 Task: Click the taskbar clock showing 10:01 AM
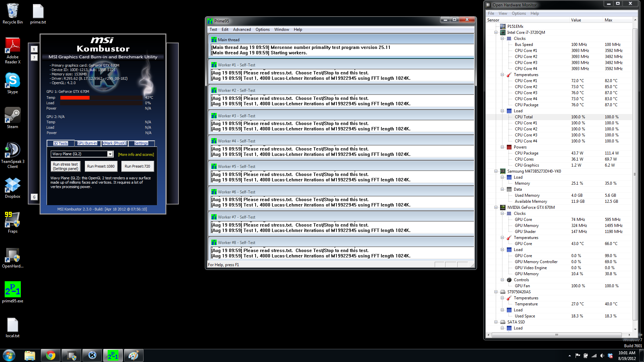tap(627, 356)
